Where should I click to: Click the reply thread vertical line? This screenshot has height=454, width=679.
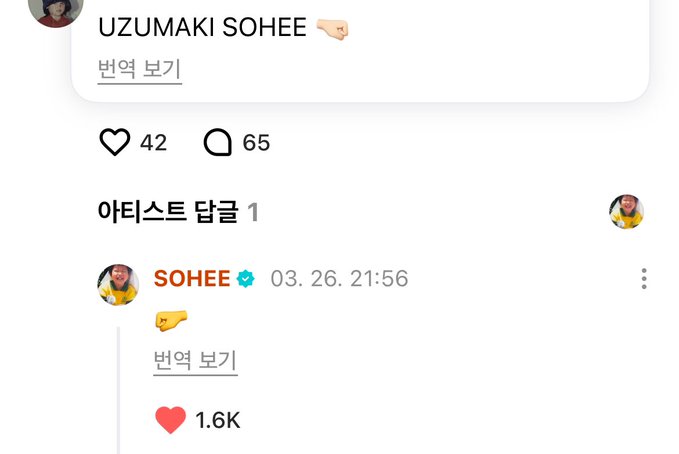[x=118, y=390]
